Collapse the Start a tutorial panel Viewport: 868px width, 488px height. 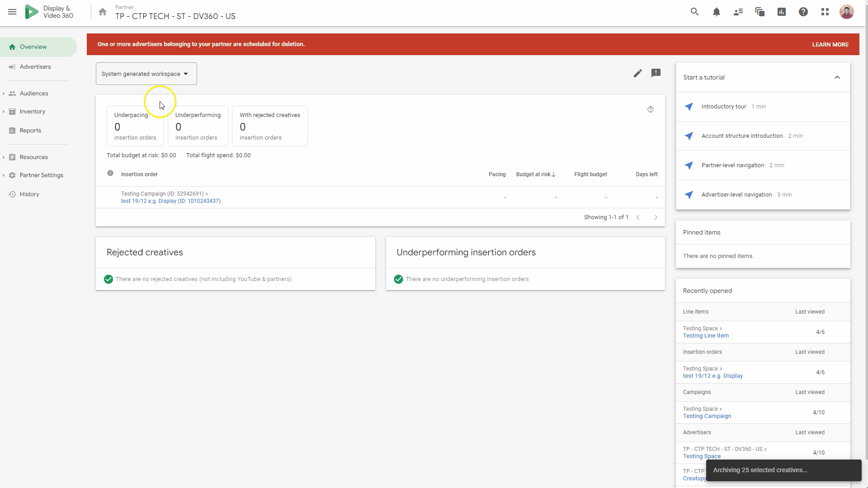837,77
